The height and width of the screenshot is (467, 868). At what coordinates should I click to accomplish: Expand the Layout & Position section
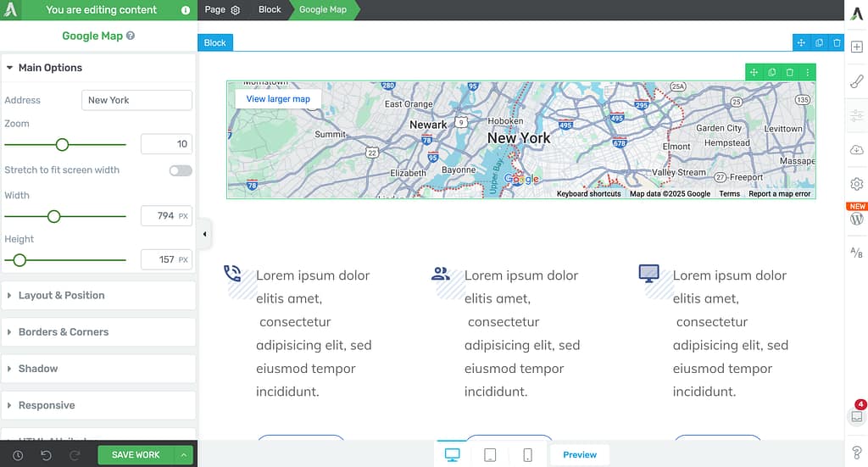[98, 296]
